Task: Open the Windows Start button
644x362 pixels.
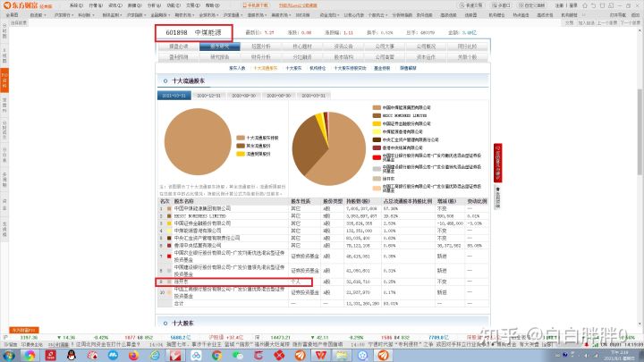Action: pyautogui.click(x=8, y=356)
